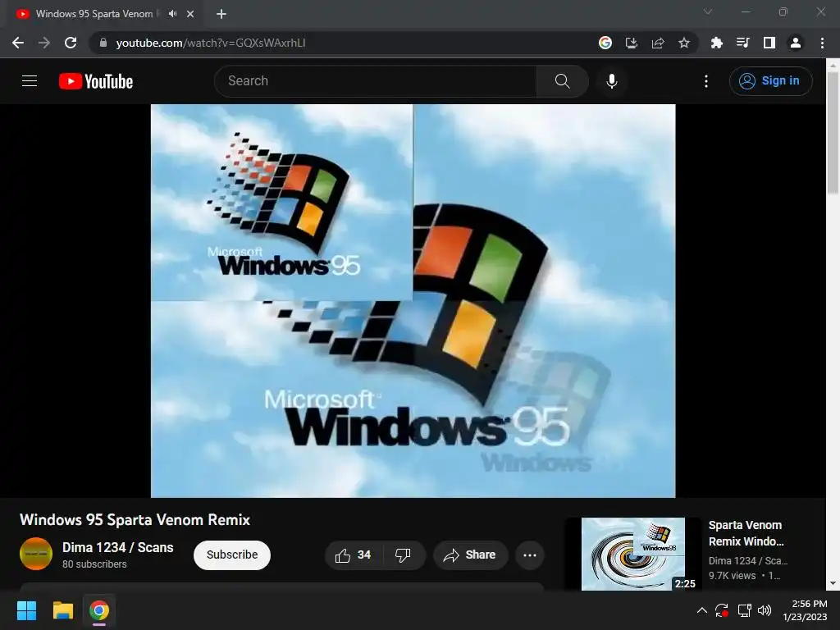The width and height of the screenshot is (840, 630).
Task: Focus the YouTube Search input field
Action: (x=376, y=81)
